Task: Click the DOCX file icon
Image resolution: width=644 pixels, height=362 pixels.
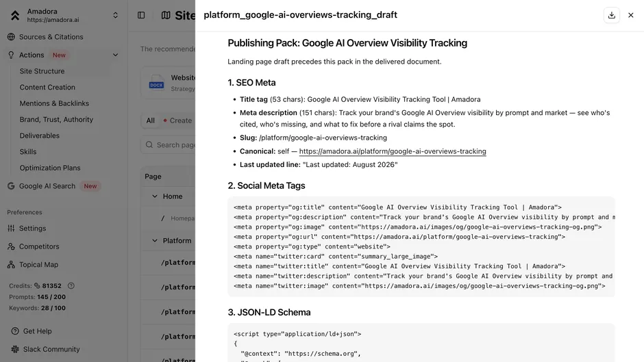Action: coord(156,83)
